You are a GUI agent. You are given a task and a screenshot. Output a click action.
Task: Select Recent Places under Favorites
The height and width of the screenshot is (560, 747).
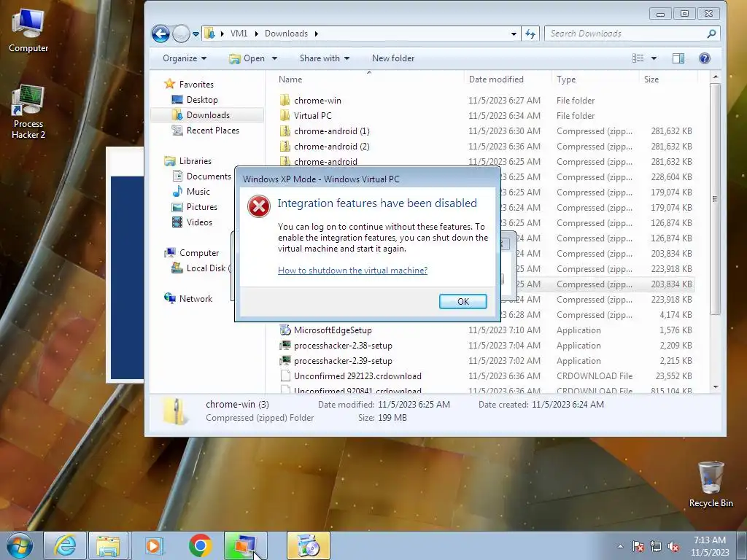tap(212, 130)
